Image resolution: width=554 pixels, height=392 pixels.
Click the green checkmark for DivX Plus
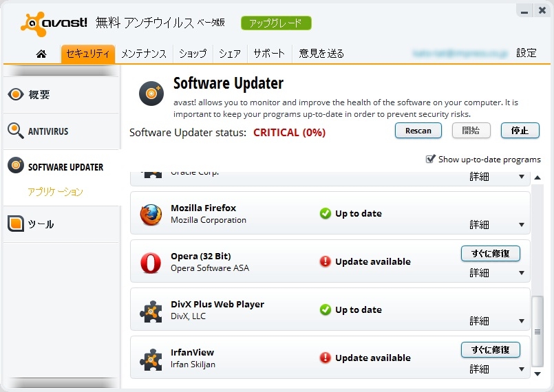tap(325, 309)
